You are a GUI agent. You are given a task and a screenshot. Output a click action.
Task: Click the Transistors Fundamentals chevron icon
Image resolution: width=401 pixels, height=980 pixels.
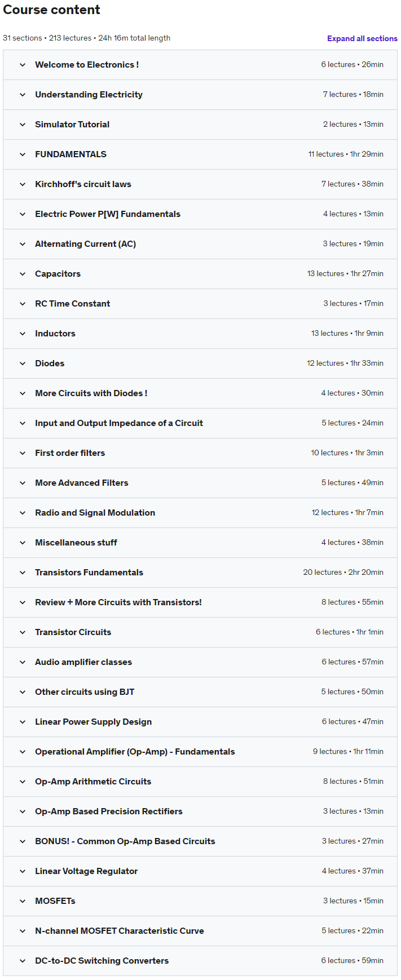pyautogui.click(x=23, y=573)
